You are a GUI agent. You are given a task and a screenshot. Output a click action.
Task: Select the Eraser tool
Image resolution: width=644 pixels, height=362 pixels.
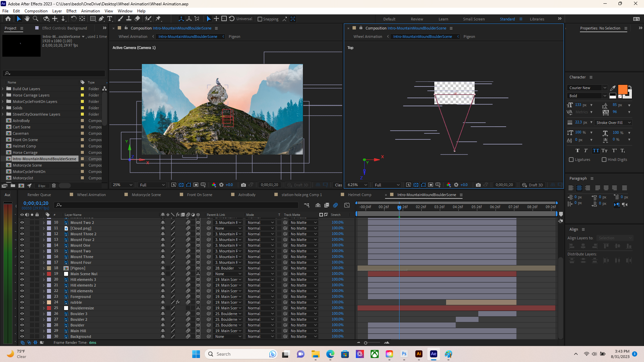[138, 19]
